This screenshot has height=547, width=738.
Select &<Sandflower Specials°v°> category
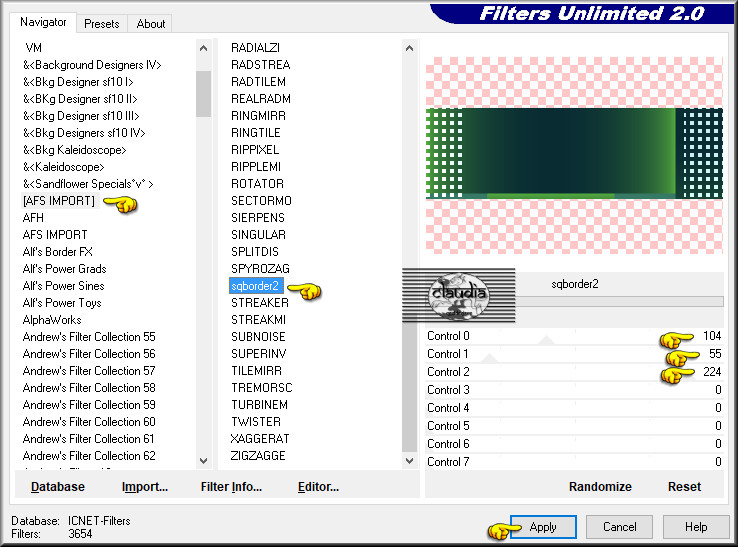(x=88, y=184)
